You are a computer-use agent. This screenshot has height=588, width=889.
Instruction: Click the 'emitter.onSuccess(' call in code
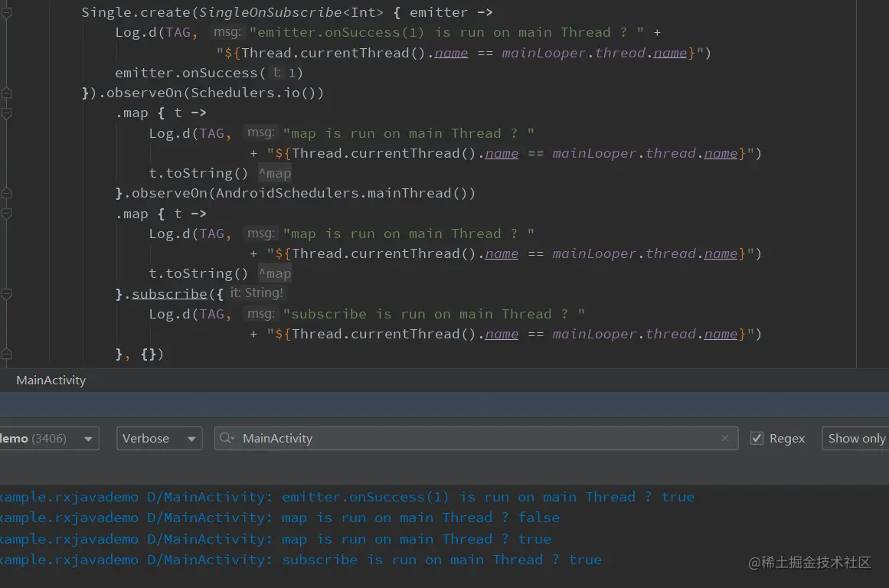[x=190, y=73]
